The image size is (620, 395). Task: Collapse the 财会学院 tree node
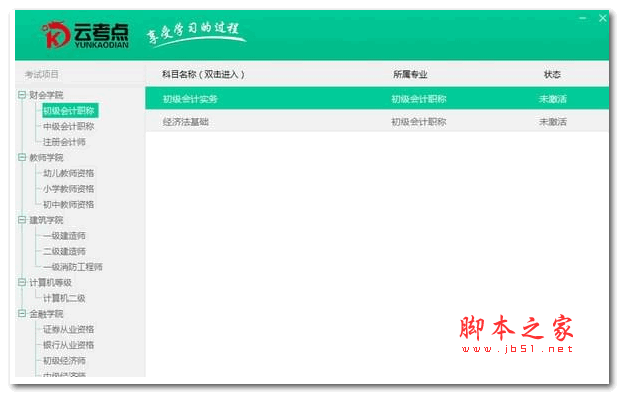(22, 95)
